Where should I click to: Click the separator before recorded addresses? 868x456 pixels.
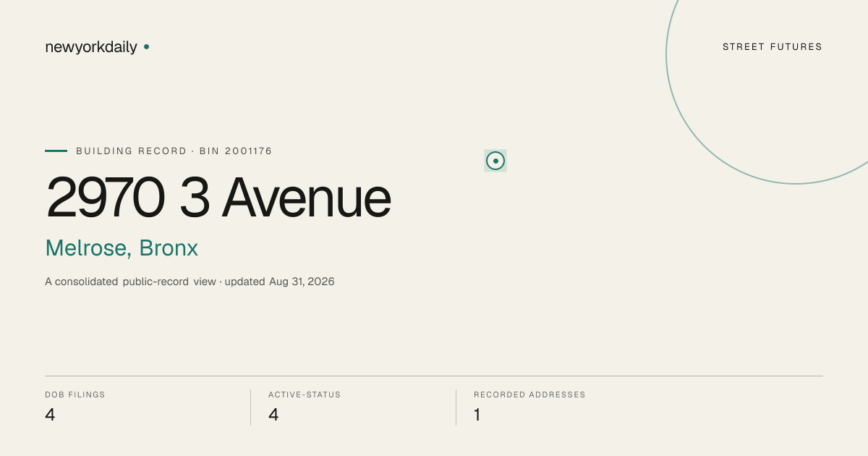(x=456, y=408)
